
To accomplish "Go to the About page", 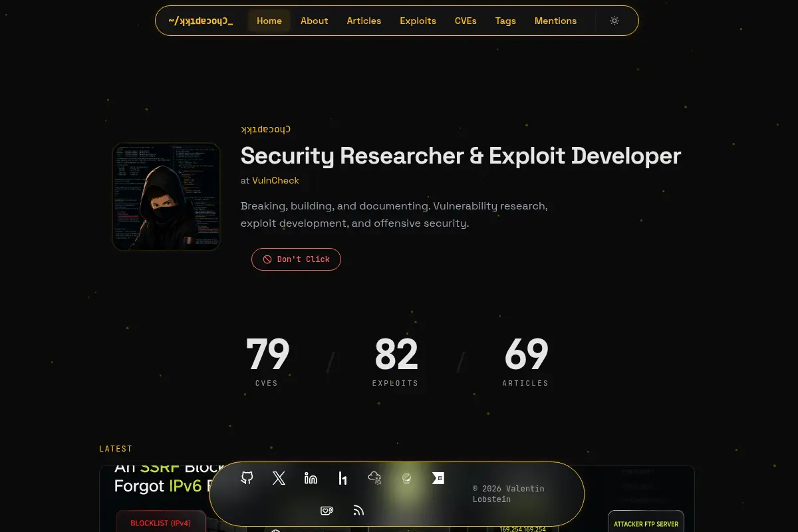I will click(x=315, y=21).
